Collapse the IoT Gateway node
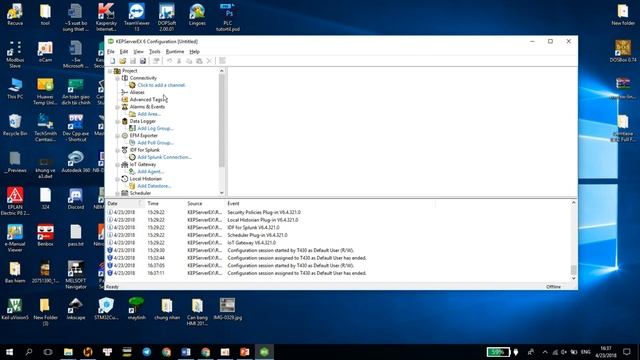The width and height of the screenshot is (640, 360). point(118,164)
